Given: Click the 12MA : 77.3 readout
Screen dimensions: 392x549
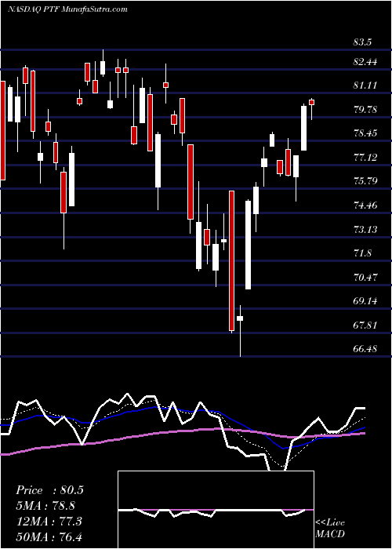Looking at the screenshot, I should pos(49,521).
